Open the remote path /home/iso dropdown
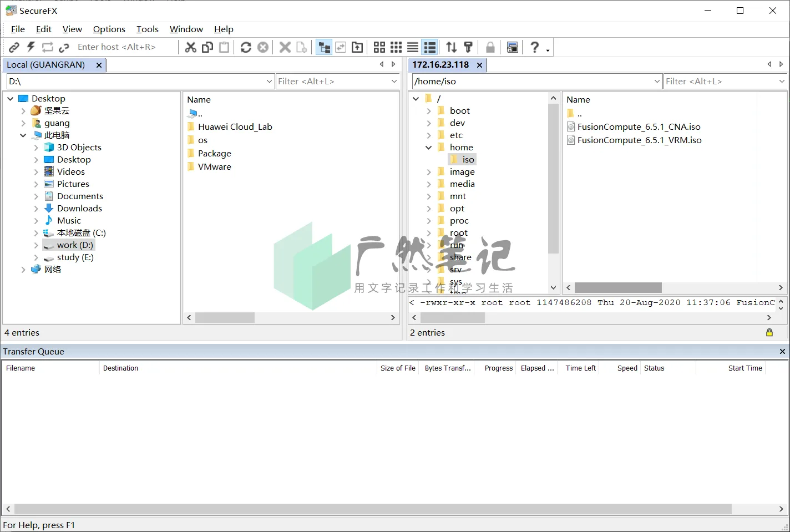Image resolution: width=790 pixels, height=532 pixels. 657,82
